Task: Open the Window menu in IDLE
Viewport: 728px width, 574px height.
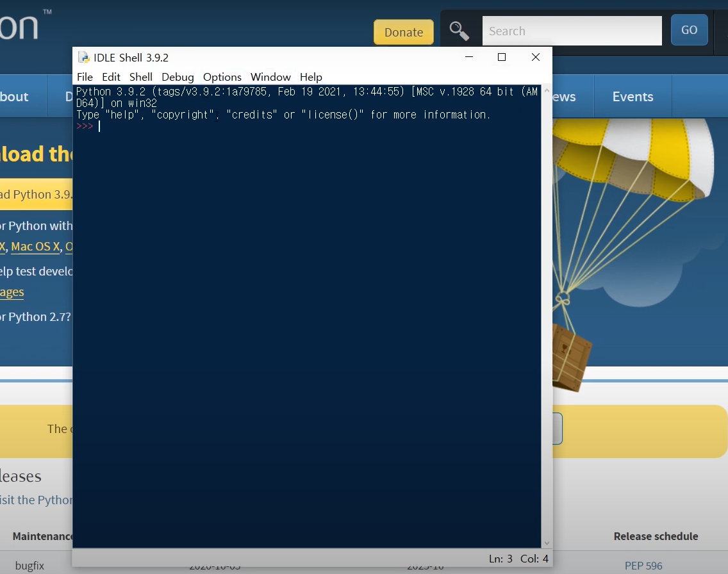Action: [270, 77]
